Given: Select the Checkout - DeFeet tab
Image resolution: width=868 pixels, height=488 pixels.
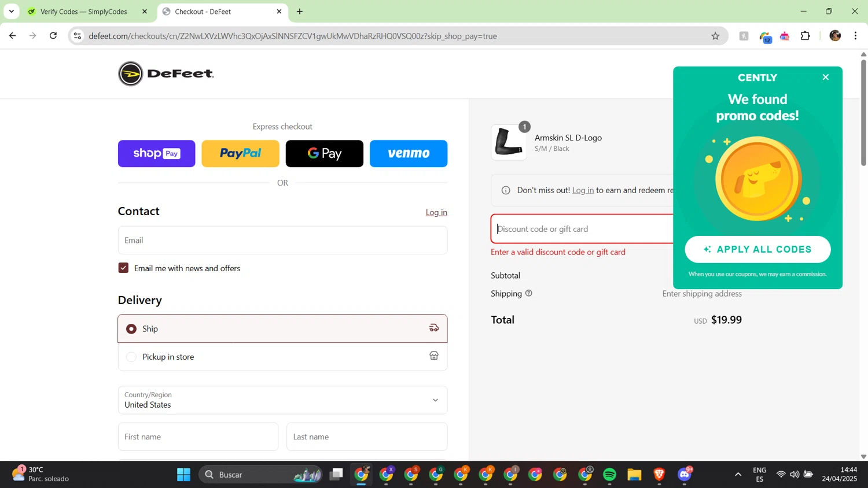Looking at the screenshot, I should coord(222,12).
